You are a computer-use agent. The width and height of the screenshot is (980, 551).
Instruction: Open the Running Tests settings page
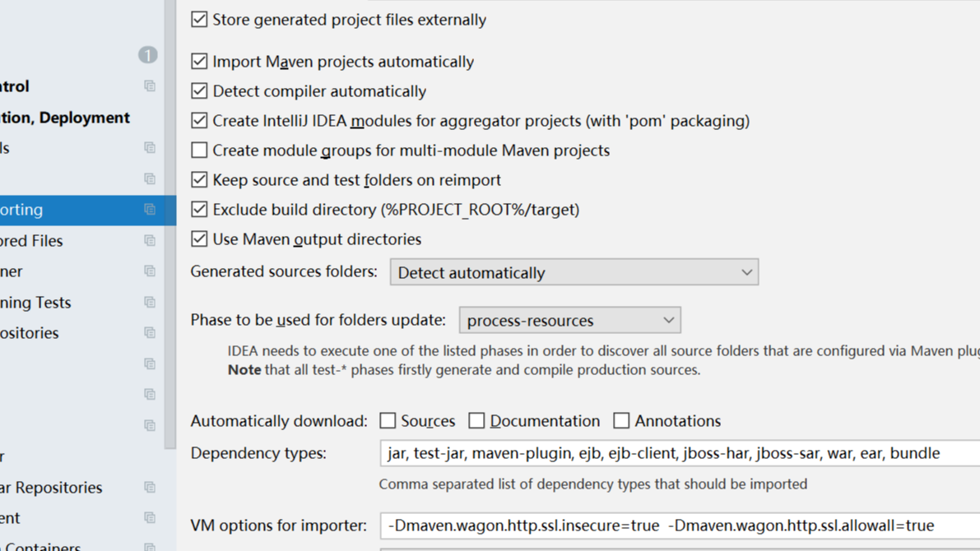point(37,303)
